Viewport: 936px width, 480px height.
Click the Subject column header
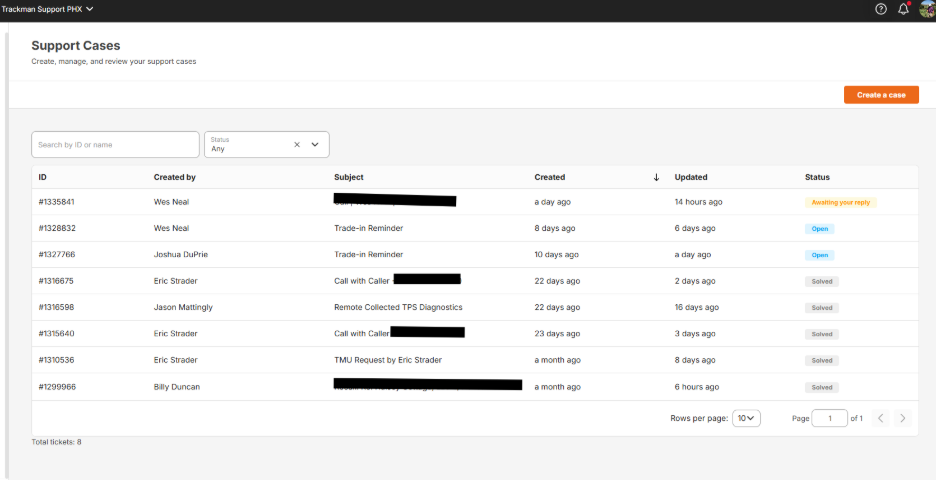pyautogui.click(x=349, y=177)
